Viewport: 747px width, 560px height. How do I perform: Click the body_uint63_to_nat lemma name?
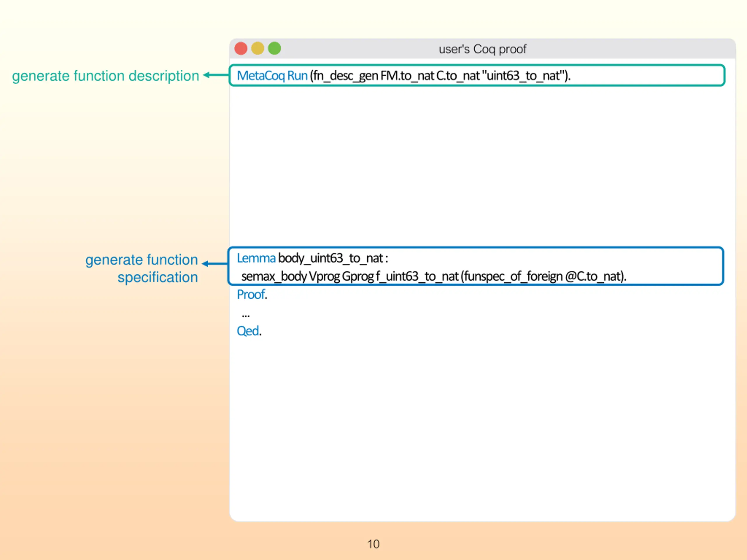330,258
